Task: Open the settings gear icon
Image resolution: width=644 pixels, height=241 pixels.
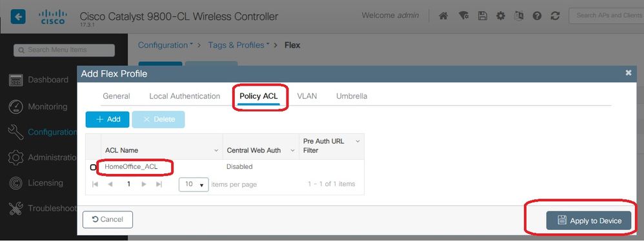Action: (500, 16)
